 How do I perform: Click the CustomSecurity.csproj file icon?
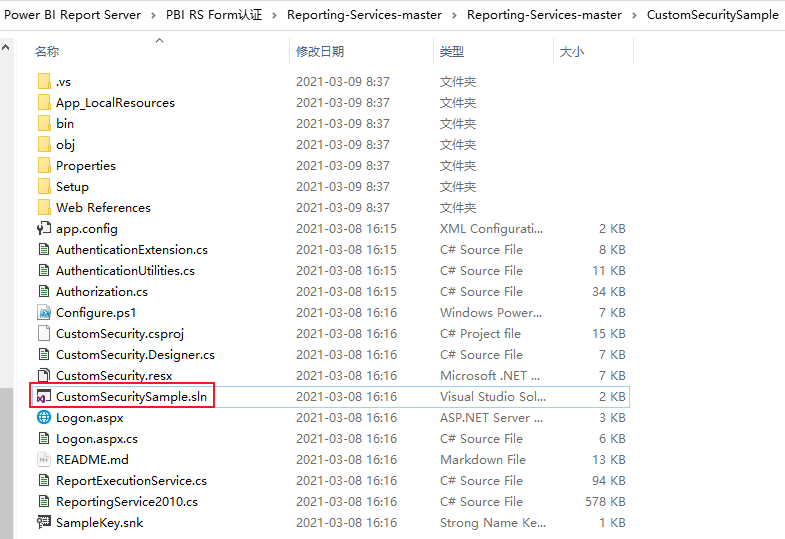point(44,333)
